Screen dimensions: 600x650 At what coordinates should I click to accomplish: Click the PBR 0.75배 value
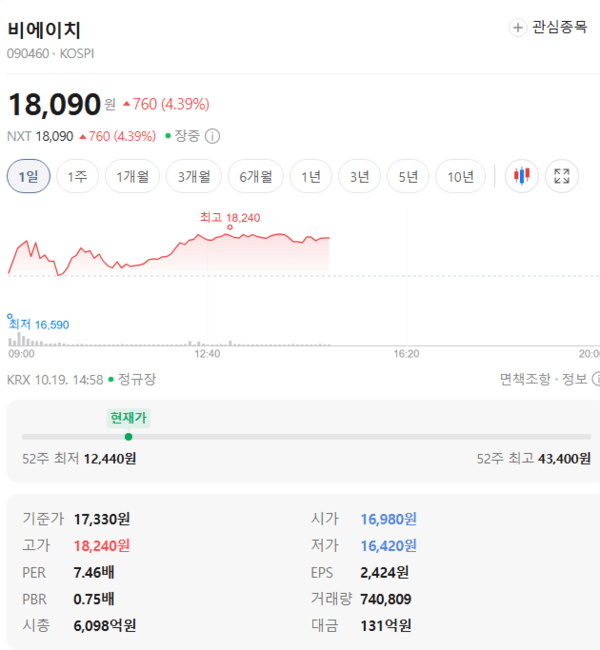[x=94, y=599]
